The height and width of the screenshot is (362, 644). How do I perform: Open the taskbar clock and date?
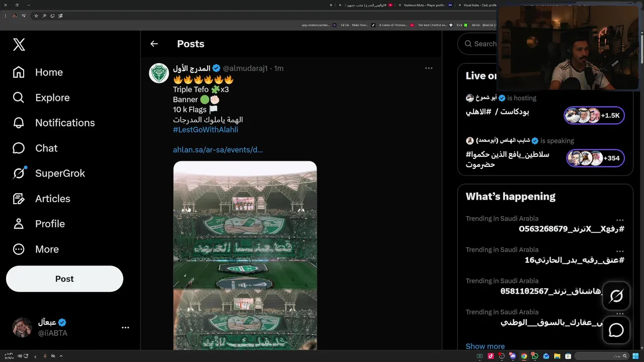9,356
